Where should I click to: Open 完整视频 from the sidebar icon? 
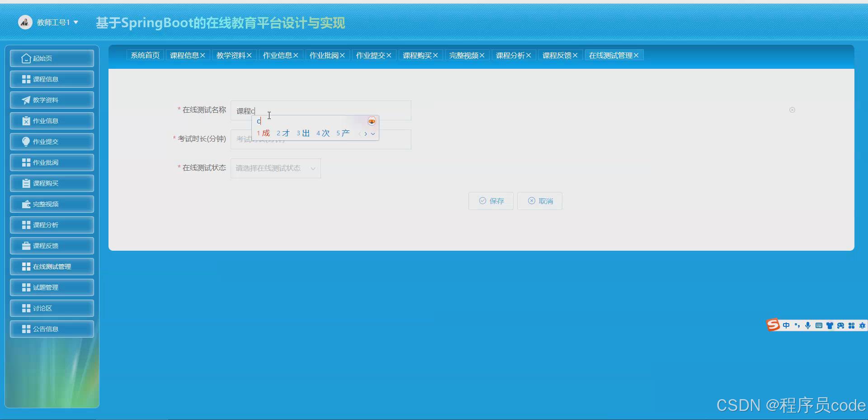pyautogui.click(x=25, y=204)
